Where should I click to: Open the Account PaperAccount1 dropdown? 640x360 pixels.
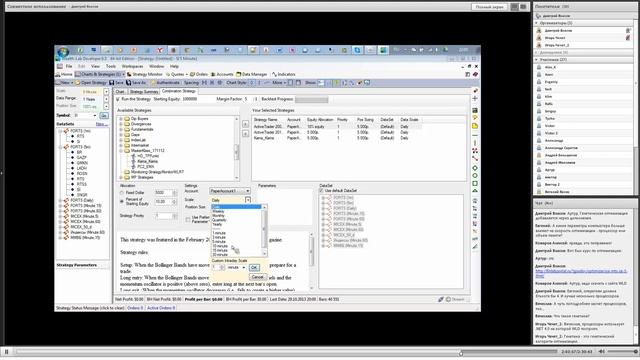point(230,191)
